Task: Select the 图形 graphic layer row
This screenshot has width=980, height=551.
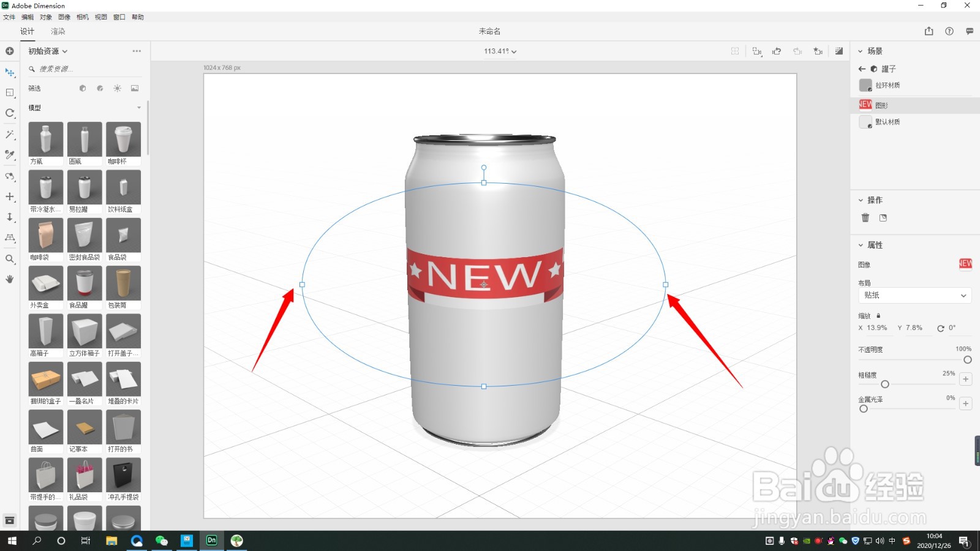Action: tap(915, 105)
